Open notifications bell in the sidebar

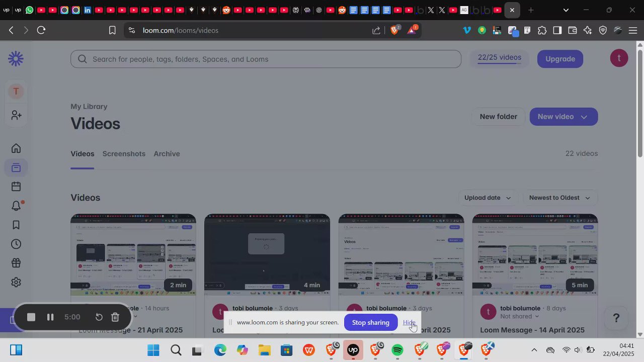[x=16, y=206]
